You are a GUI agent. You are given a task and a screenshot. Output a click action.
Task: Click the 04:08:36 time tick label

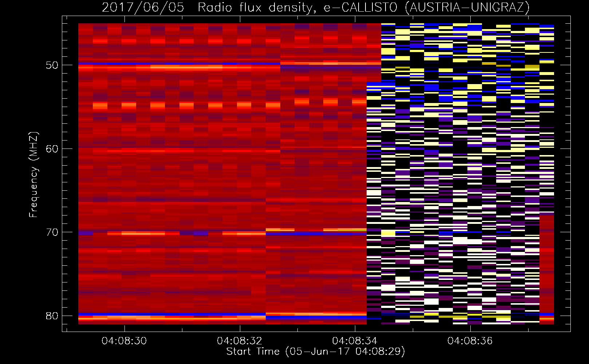470,341
